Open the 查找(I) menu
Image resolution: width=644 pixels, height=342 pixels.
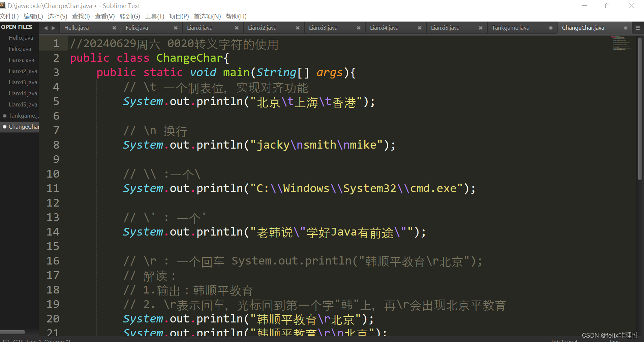point(81,16)
